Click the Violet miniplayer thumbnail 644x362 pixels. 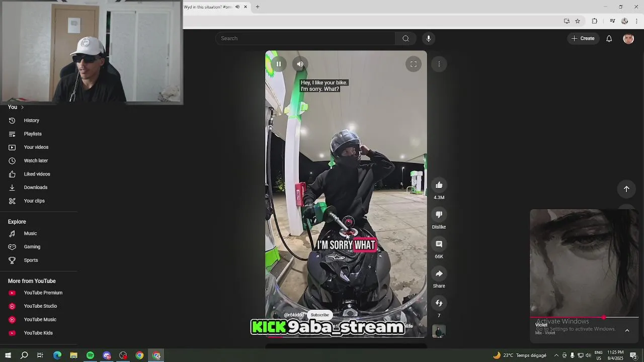(584, 263)
